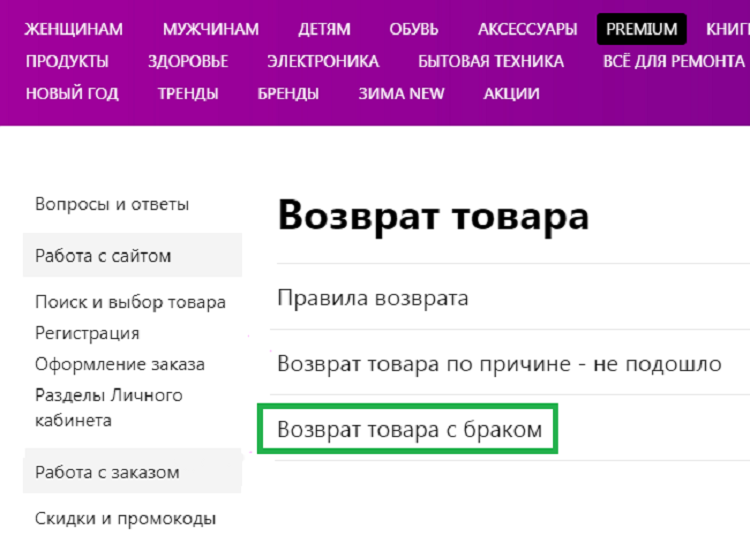Open Скидки и промокоды topic

(125, 518)
